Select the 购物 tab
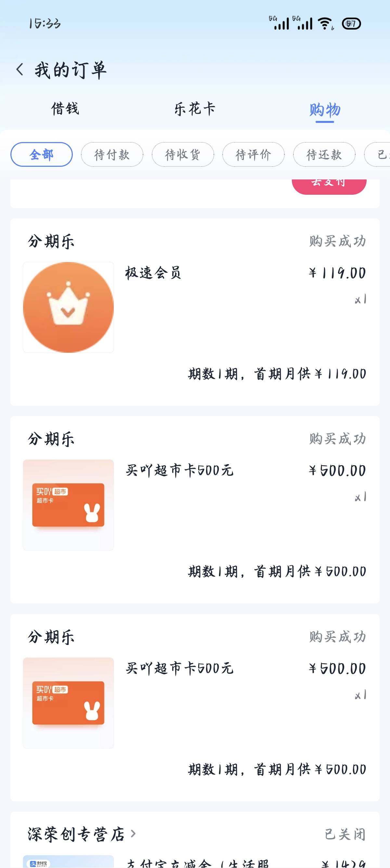This screenshot has width=390, height=868. [325, 110]
